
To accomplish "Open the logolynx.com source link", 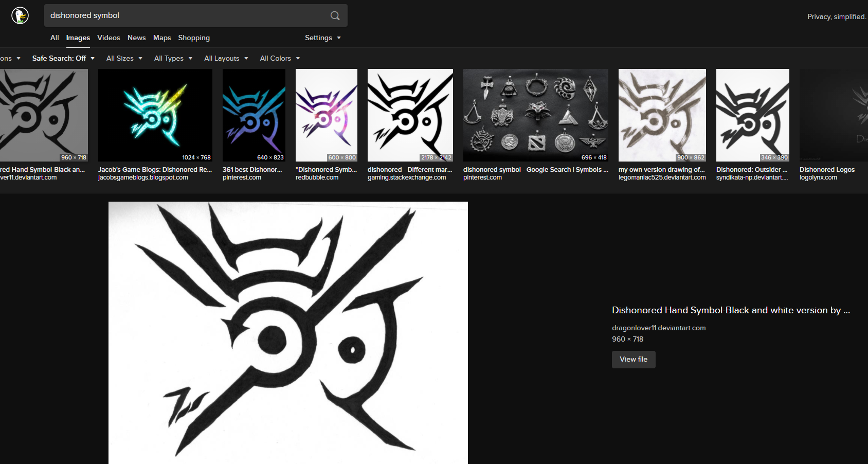I will [x=818, y=177].
